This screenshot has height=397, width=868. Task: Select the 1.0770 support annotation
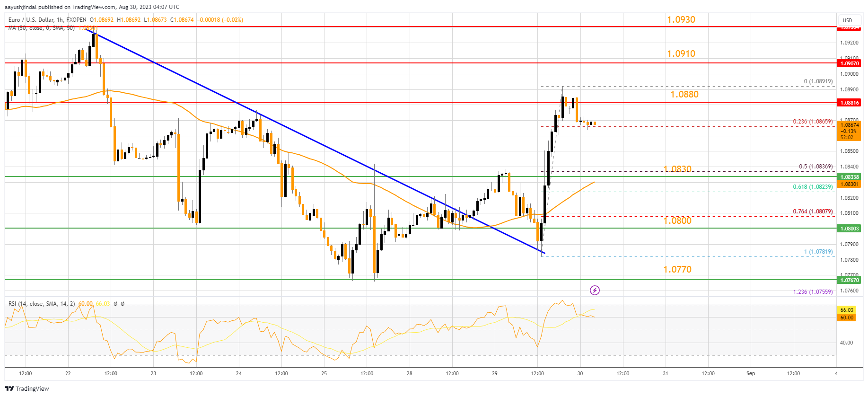pos(677,269)
